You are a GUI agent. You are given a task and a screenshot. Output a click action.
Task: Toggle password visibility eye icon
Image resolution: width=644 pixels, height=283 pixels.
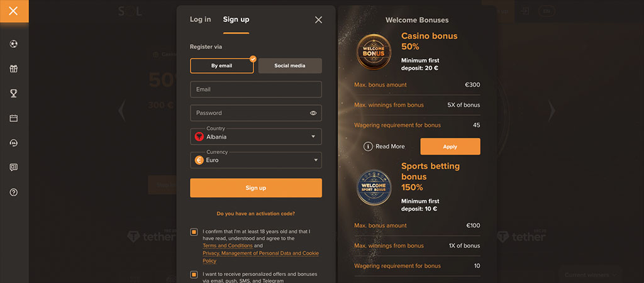tap(313, 113)
